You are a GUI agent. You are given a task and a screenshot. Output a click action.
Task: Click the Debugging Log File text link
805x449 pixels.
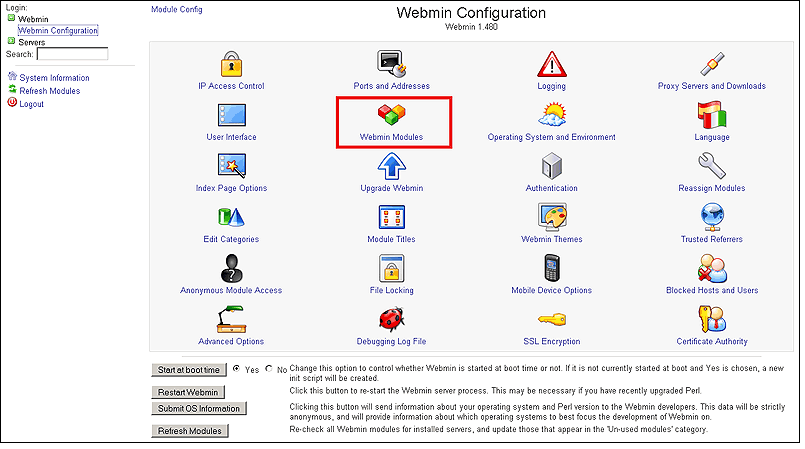click(x=392, y=342)
